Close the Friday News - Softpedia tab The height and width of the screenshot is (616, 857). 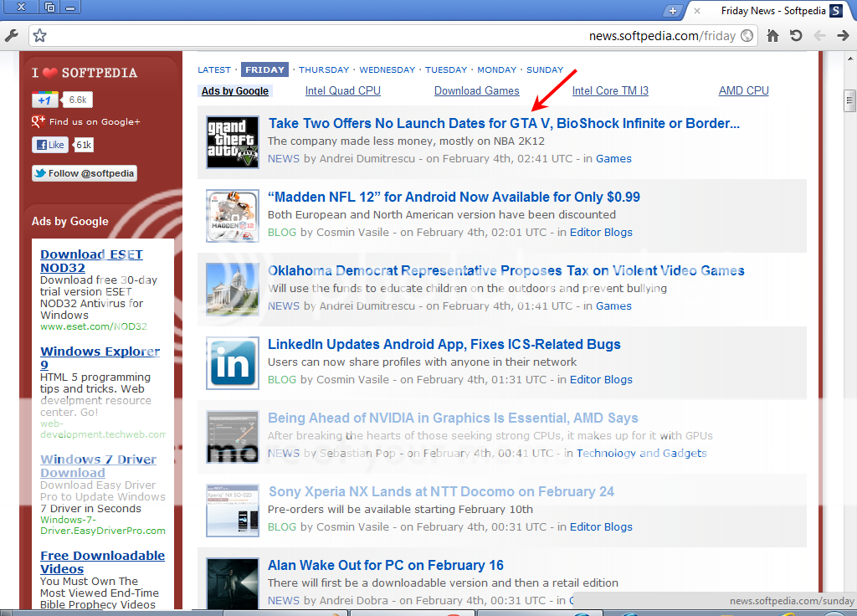coord(697,11)
